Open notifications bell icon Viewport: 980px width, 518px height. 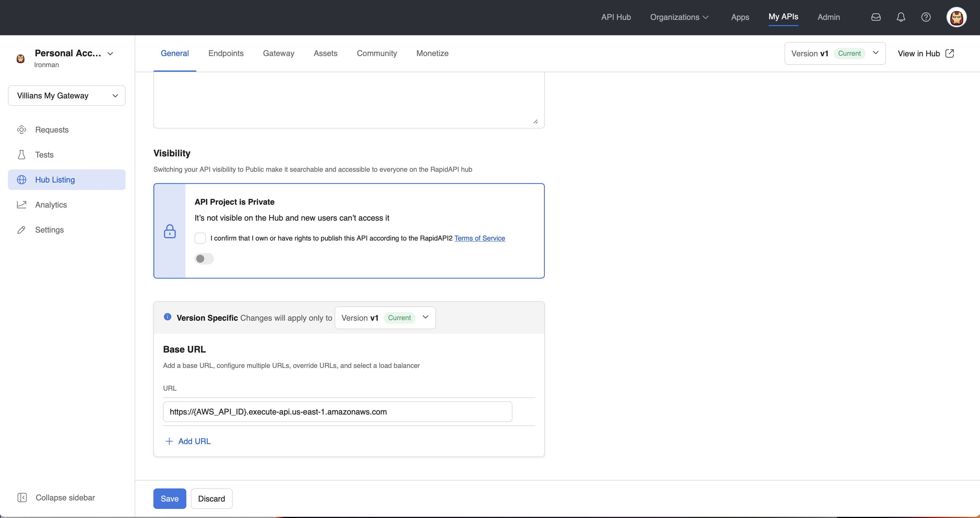(901, 17)
